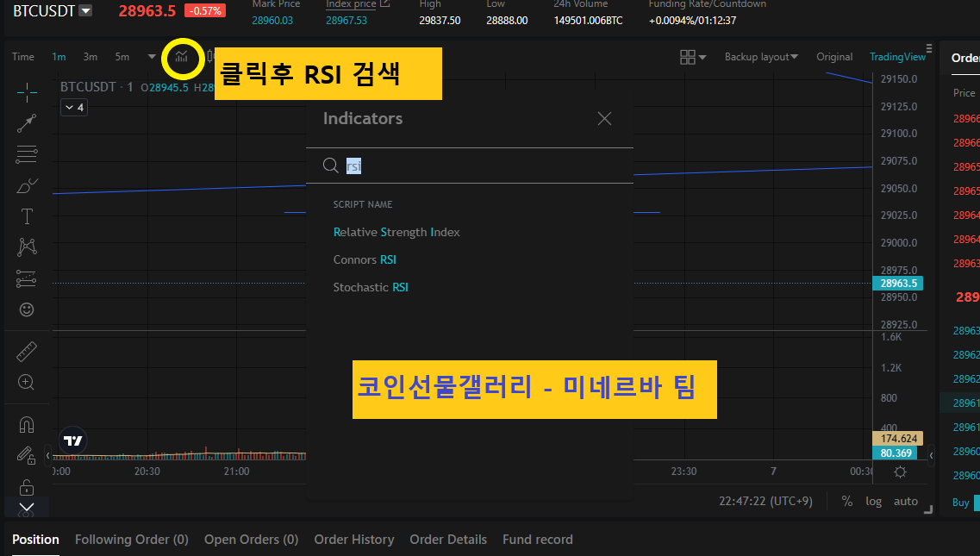This screenshot has width=980, height=556.
Task: Open the Index price external link
Action: (x=385, y=3)
